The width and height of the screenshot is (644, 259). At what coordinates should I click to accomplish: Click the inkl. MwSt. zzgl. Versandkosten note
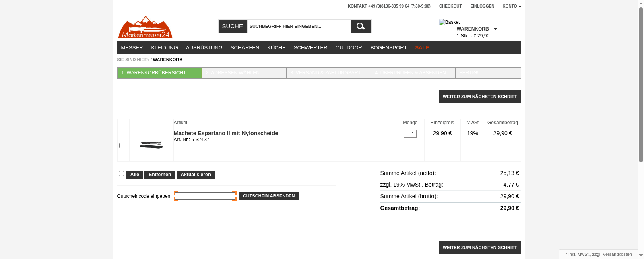(x=599, y=254)
